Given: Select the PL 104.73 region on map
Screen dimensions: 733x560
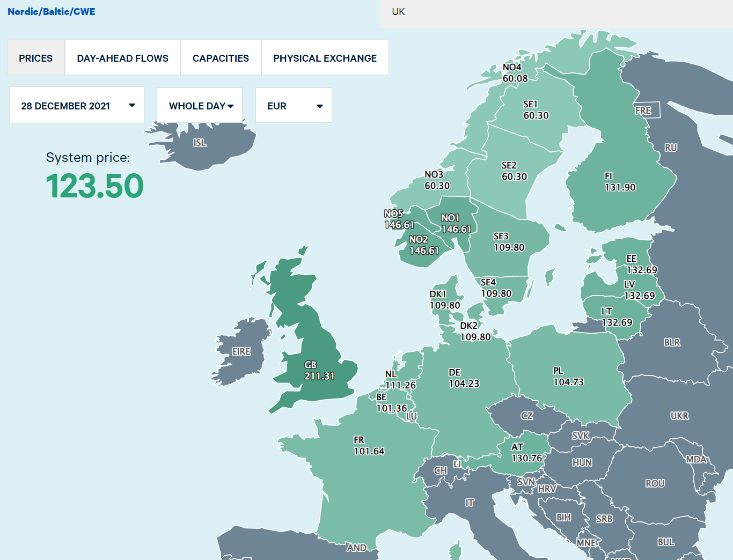Looking at the screenshot, I should coord(568,377).
